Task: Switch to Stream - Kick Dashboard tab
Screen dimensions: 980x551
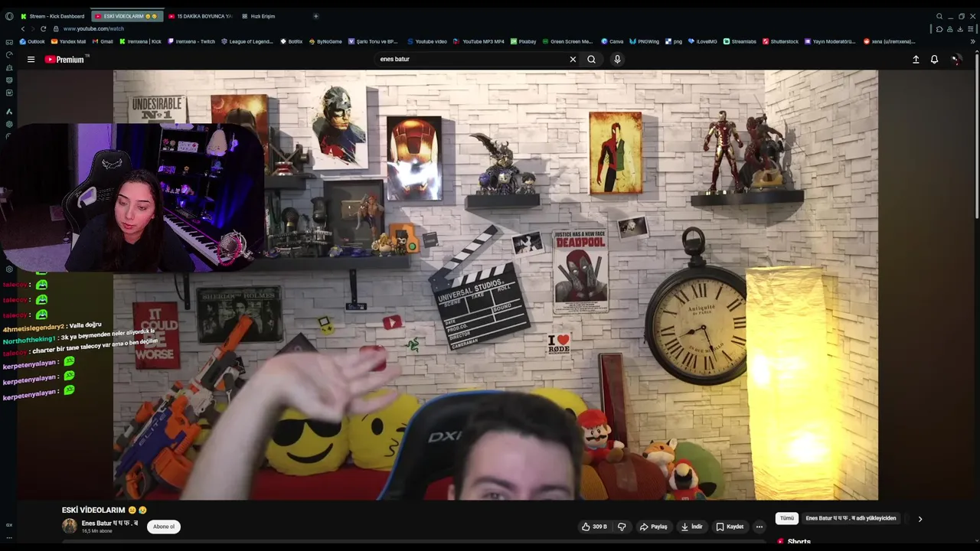Action: click(x=53, y=16)
